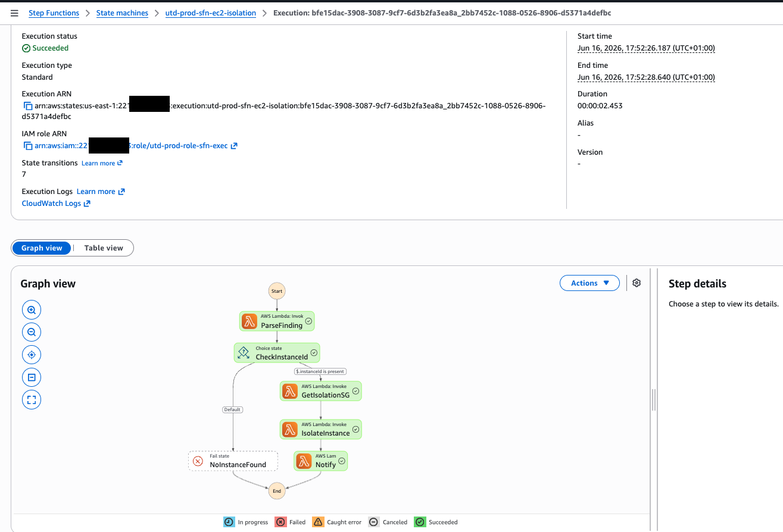
Task: Switch to Table view tab
Action: (104, 248)
